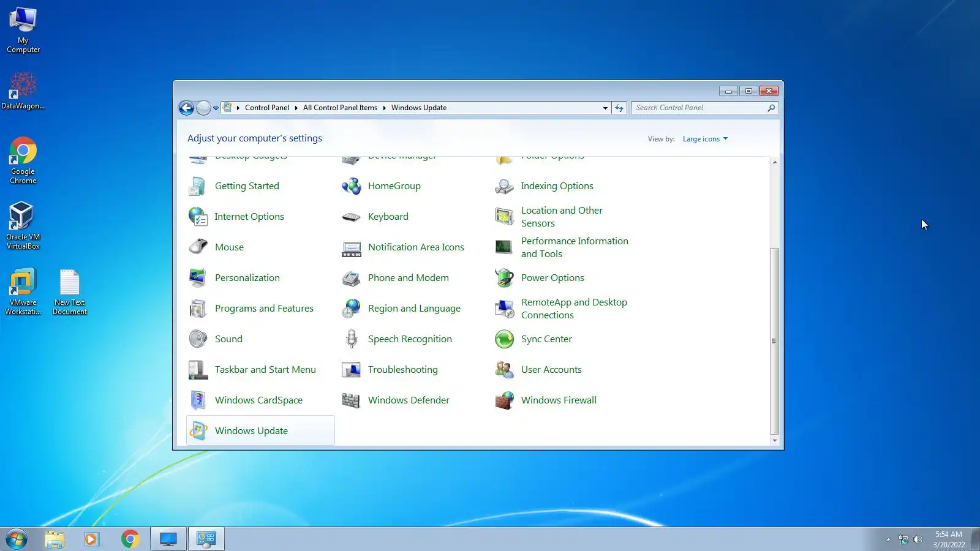Select Google Chrome desktop shortcut
980x551 pixels.
[x=23, y=160]
